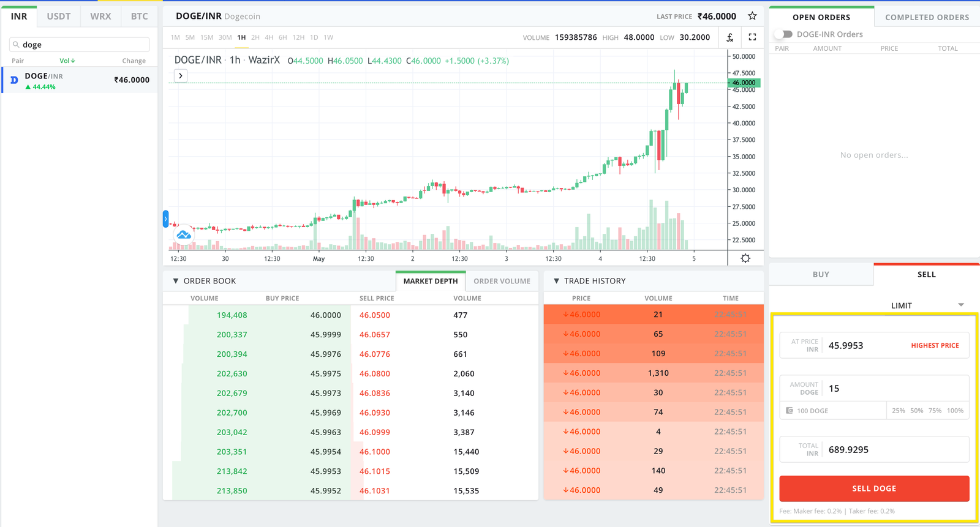Click the arrow button at chart top-left
Viewport: 980px width, 527px height.
[181, 76]
